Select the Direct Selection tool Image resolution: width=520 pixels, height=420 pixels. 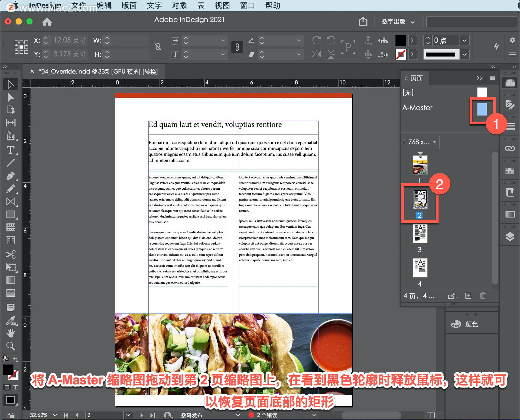(11, 97)
